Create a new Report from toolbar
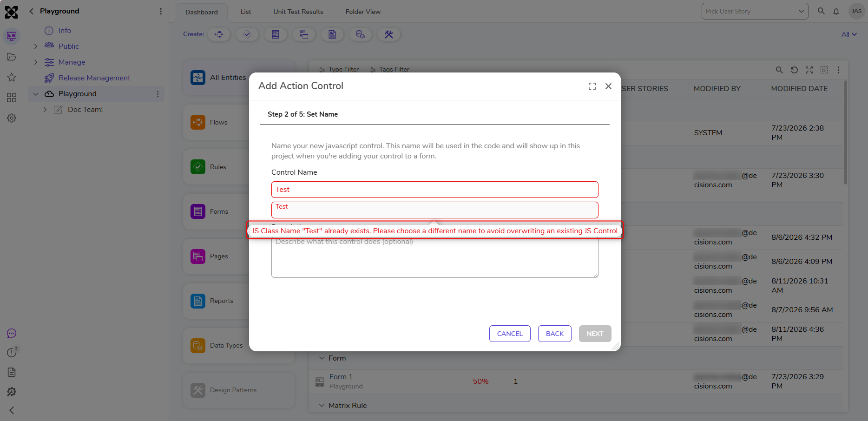 coord(332,34)
